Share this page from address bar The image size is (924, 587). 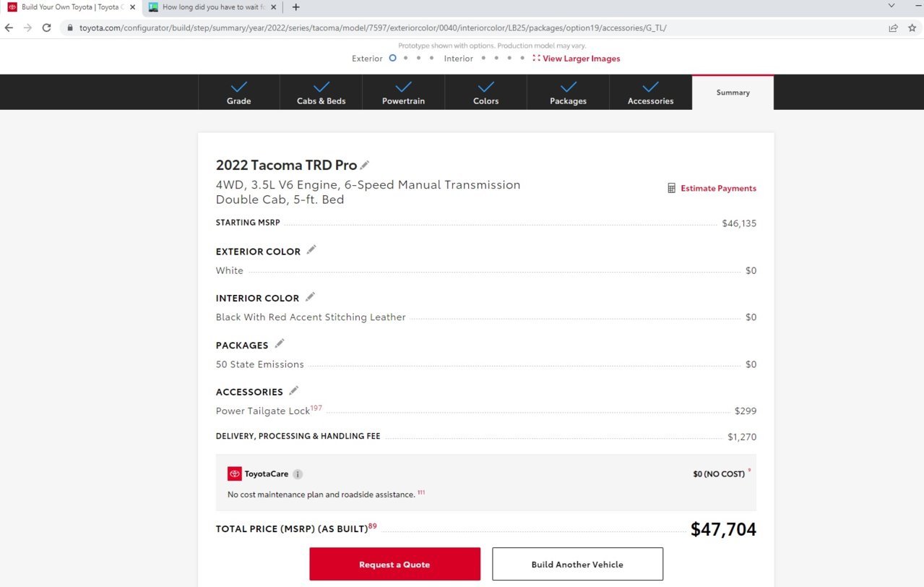(894, 27)
